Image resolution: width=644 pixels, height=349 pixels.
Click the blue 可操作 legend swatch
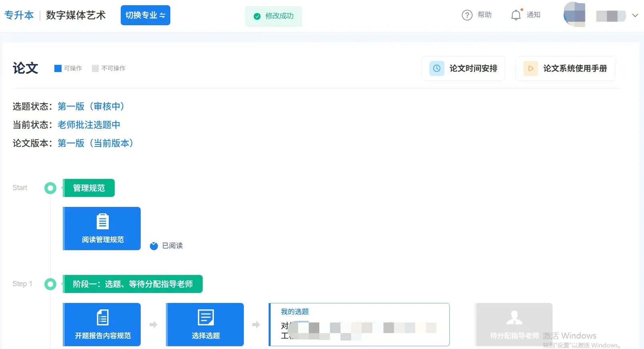coord(58,68)
